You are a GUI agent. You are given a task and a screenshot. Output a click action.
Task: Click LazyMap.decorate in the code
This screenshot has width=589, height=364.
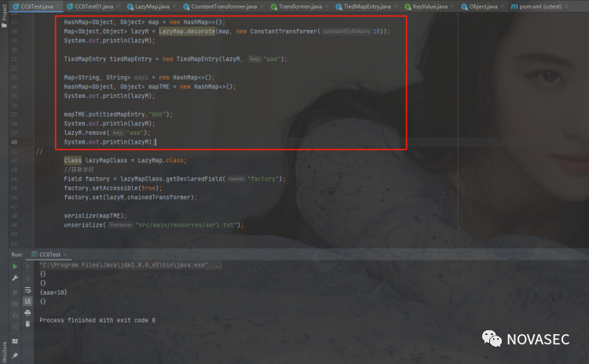pyautogui.click(x=187, y=31)
